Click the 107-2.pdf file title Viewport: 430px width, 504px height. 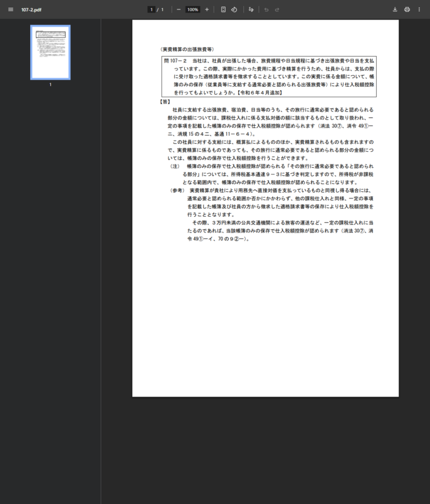[31, 9]
